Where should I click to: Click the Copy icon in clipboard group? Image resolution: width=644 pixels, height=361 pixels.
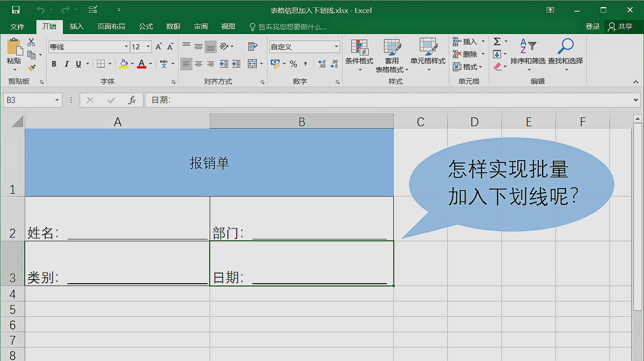[31, 55]
